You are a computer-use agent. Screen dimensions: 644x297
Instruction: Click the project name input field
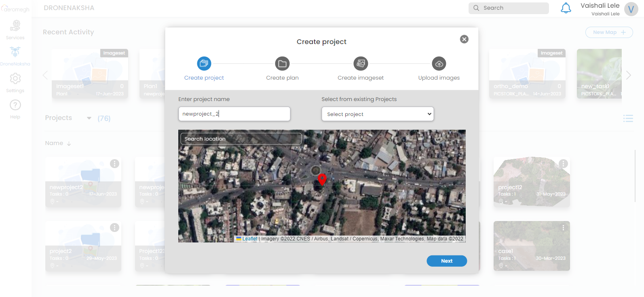234,114
